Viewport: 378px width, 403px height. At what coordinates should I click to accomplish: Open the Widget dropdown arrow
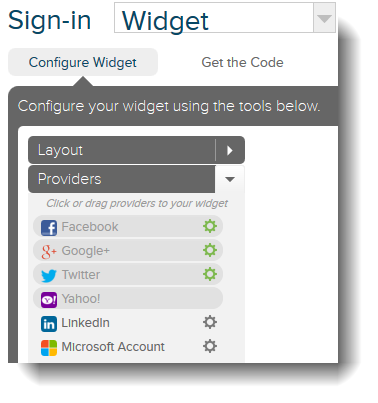click(x=324, y=18)
